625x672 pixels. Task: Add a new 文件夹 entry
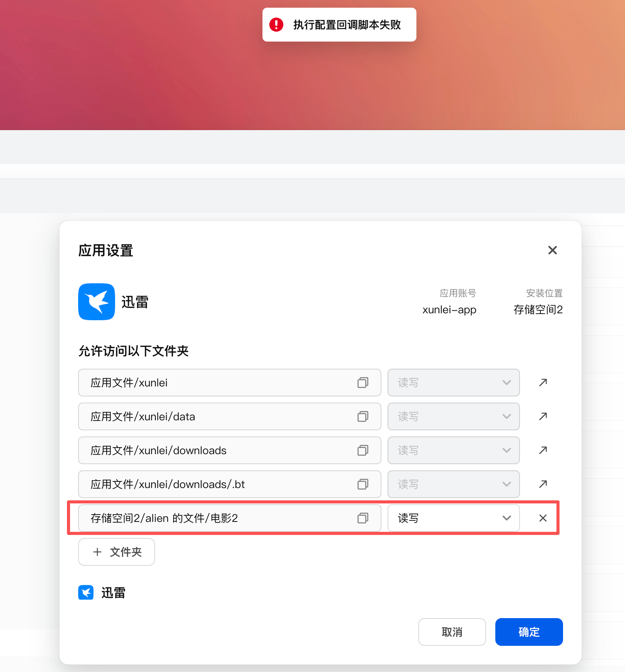(117, 552)
